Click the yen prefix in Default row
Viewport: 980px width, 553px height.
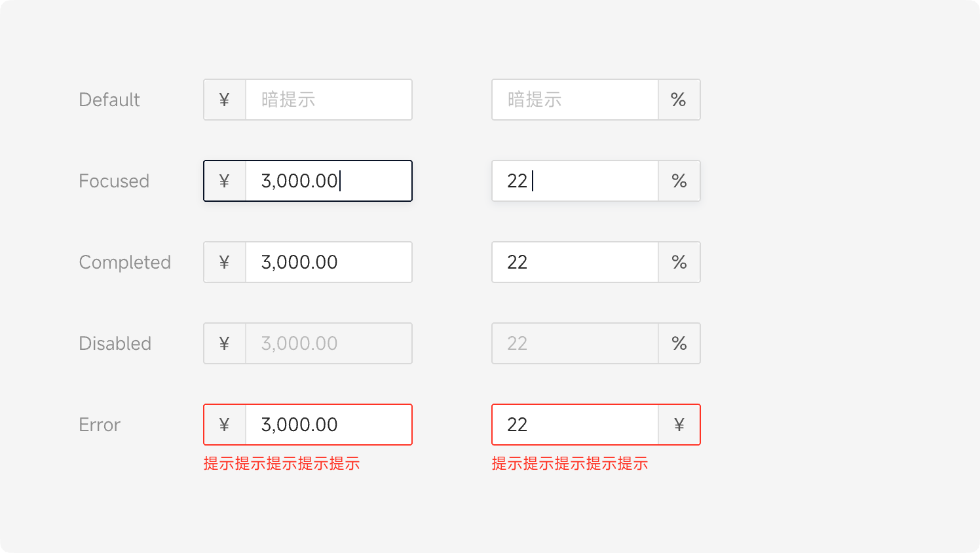pos(225,100)
